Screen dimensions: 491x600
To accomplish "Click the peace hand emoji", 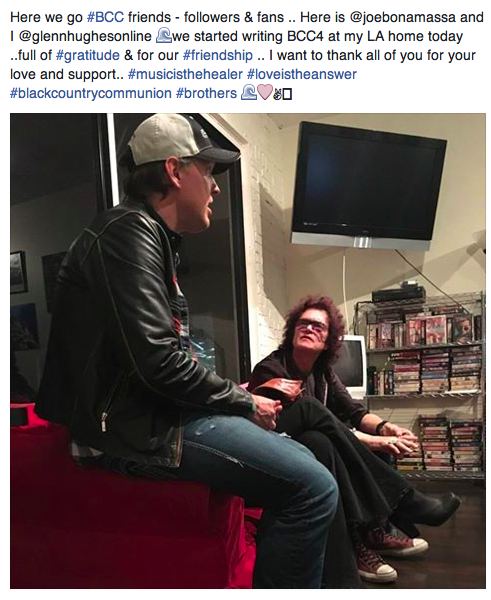I will (277, 95).
